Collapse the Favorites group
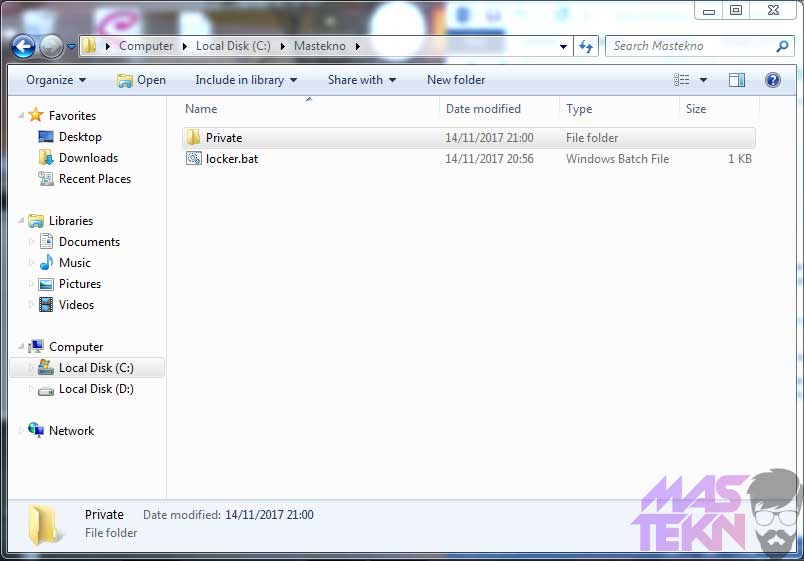804x561 pixels. (21, 115)
